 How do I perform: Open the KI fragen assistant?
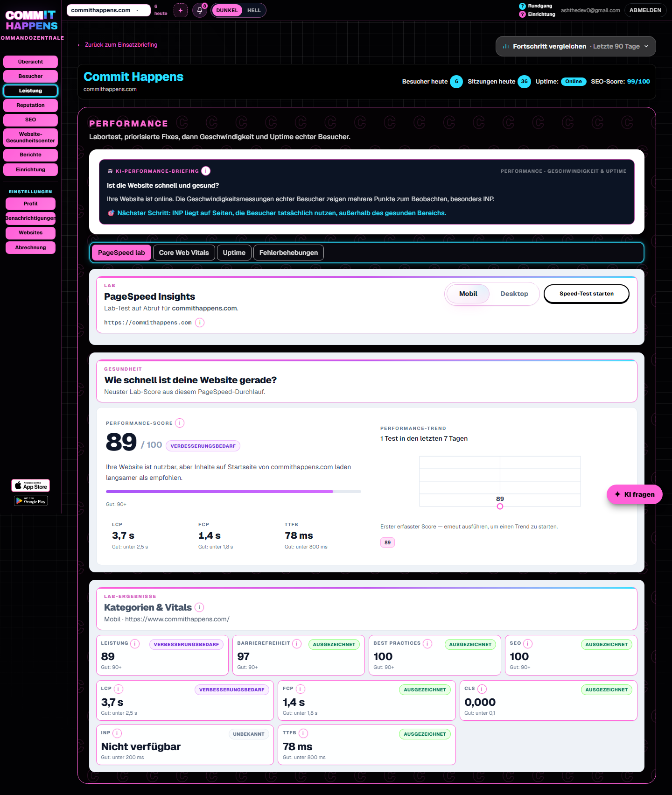click(x=635, y=494)
